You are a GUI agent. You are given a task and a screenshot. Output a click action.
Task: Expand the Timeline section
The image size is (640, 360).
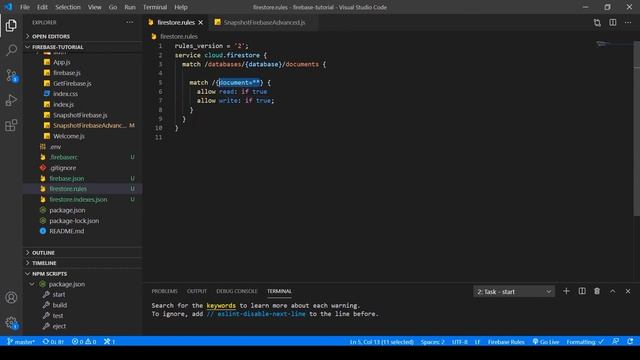click(82, 263)
